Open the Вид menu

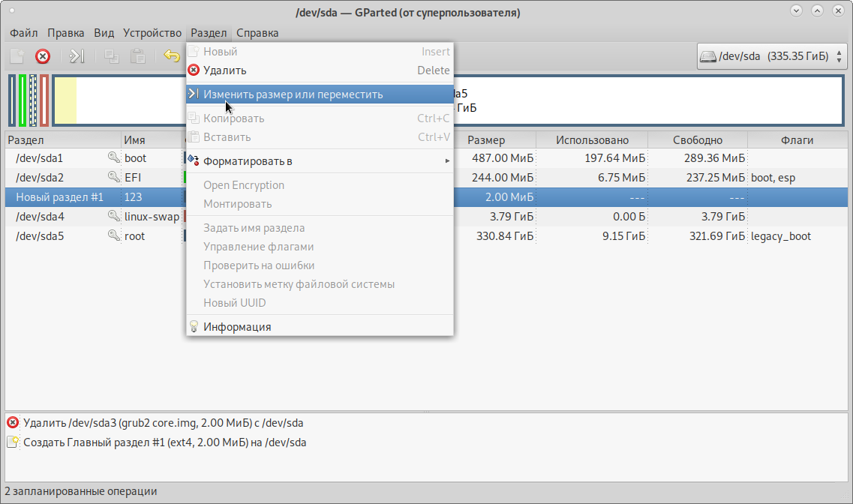point(104,32)
